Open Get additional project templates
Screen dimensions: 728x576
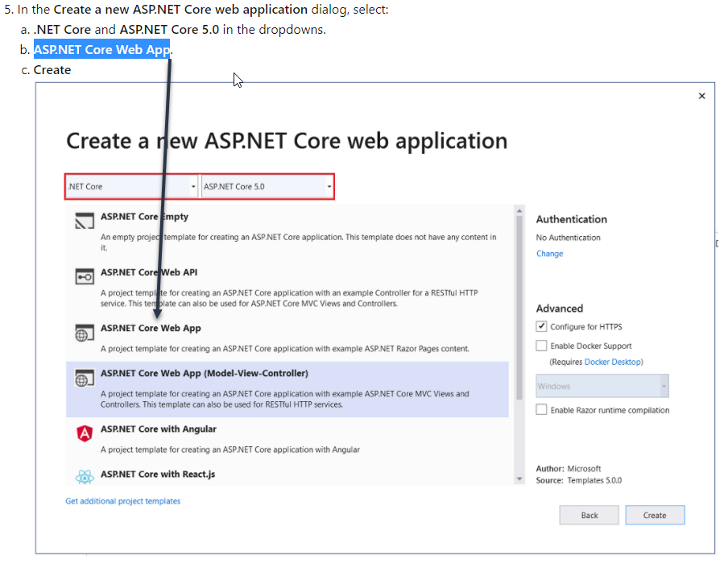click(122, 500)
